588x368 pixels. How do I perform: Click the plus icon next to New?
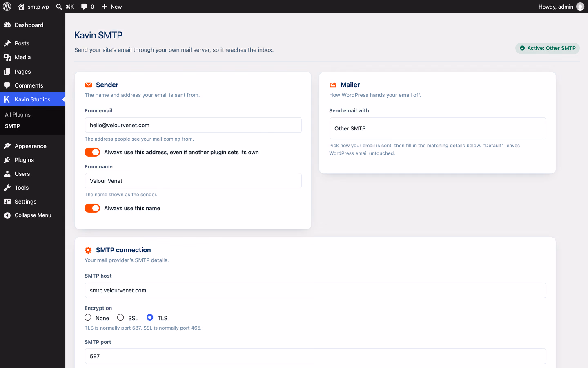pos(105,7)
